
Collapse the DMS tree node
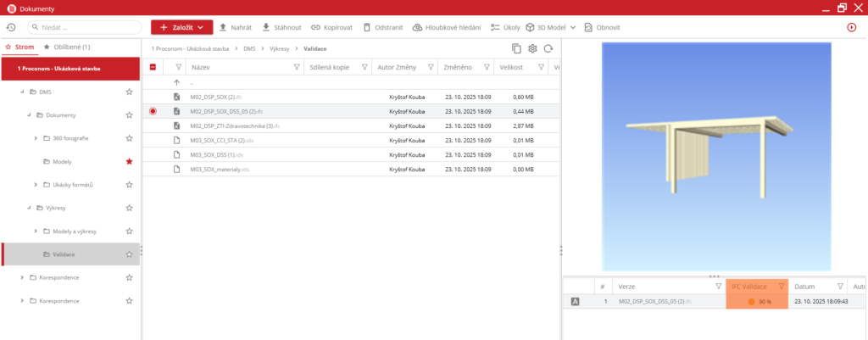coord(21,92)
